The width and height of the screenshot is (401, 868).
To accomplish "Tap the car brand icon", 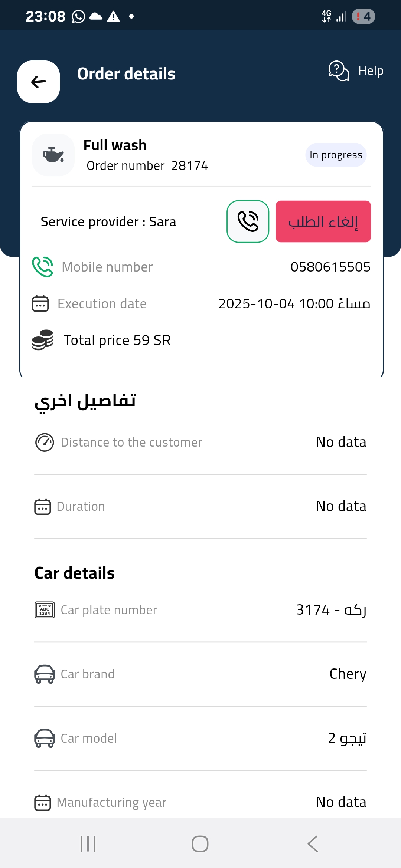I will tap(45, 674).
